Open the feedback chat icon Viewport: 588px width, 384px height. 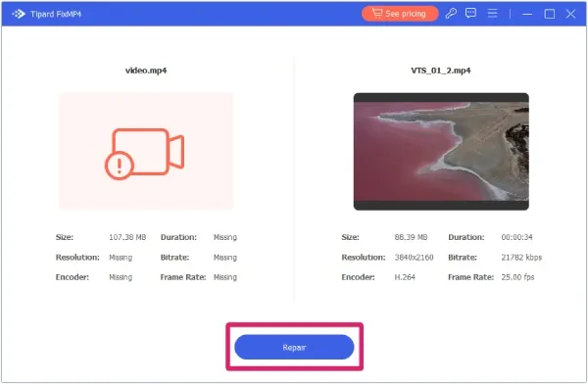pos(470,14)
